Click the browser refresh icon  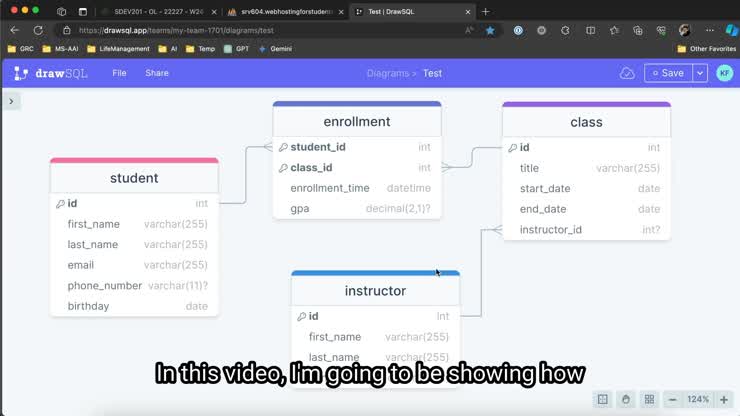point(38,31)
